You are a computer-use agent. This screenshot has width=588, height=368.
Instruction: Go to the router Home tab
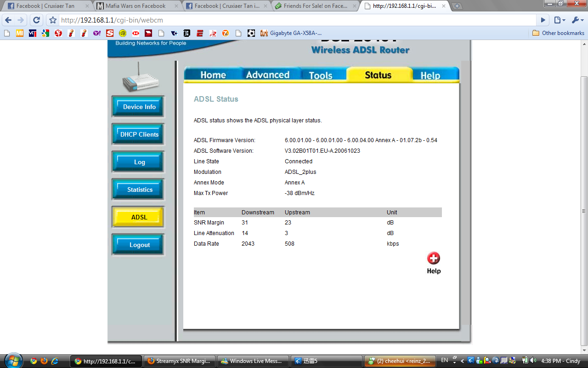(213, 75)
